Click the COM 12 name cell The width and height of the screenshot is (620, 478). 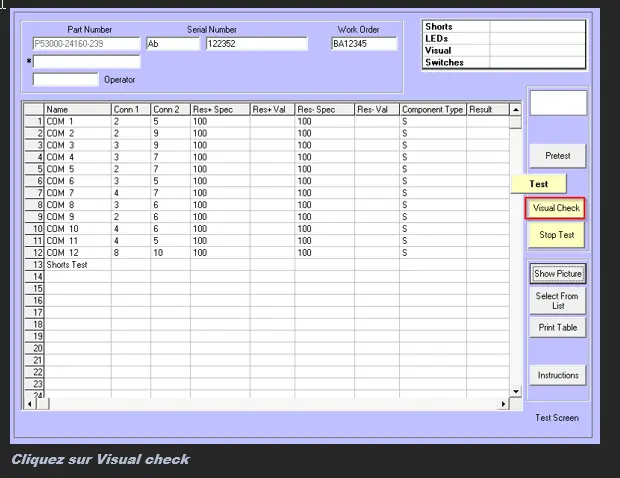coord(78,253)
